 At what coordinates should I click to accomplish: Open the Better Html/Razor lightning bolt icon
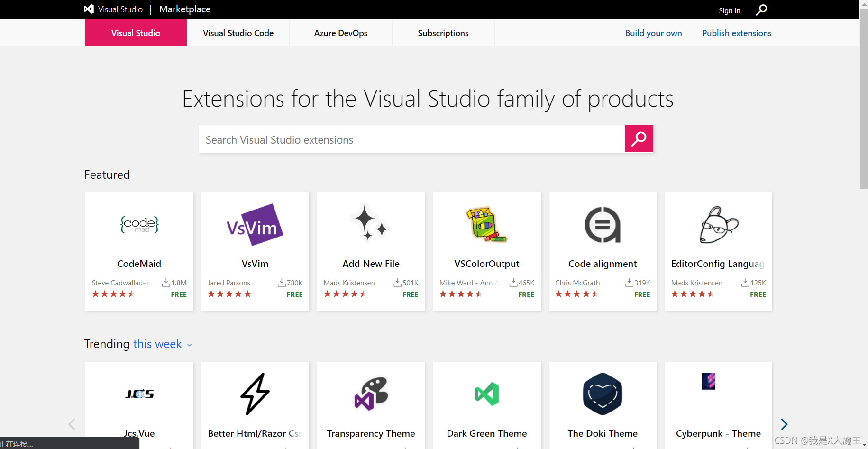[255, 394]
